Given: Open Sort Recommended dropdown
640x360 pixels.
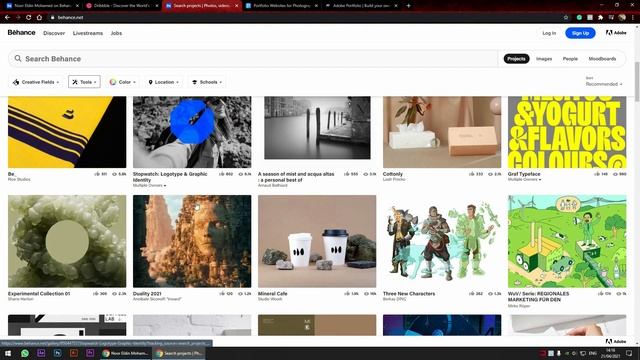Looking at the screenshot, I should 604,84.
